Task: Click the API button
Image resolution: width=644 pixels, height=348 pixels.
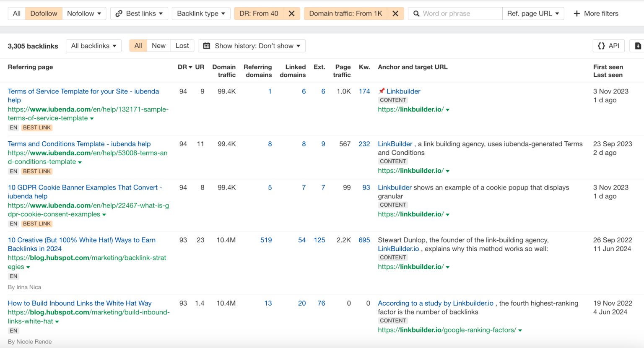Action: pos(608,46)
